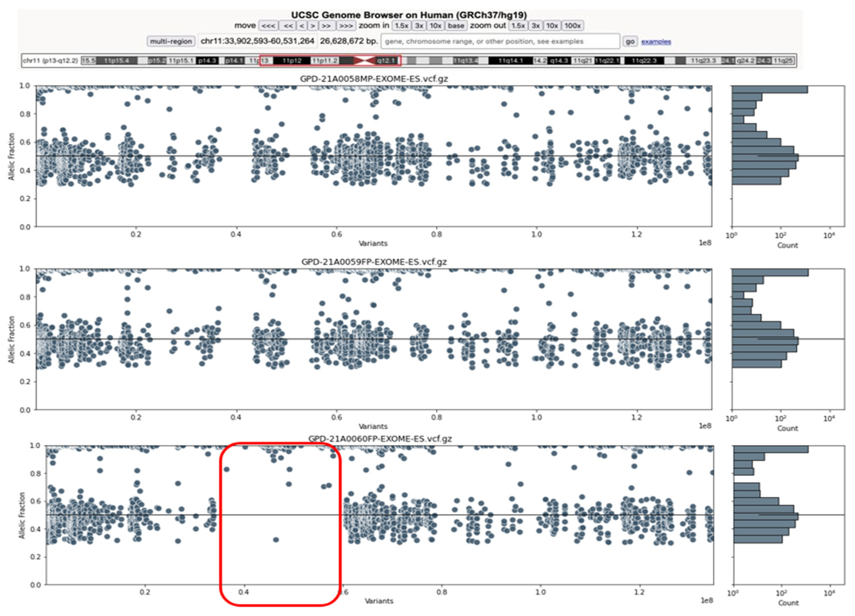The width and height of the screenshot is (855, 616).
Task: Click the single < move left button
Action: (301, 26)
